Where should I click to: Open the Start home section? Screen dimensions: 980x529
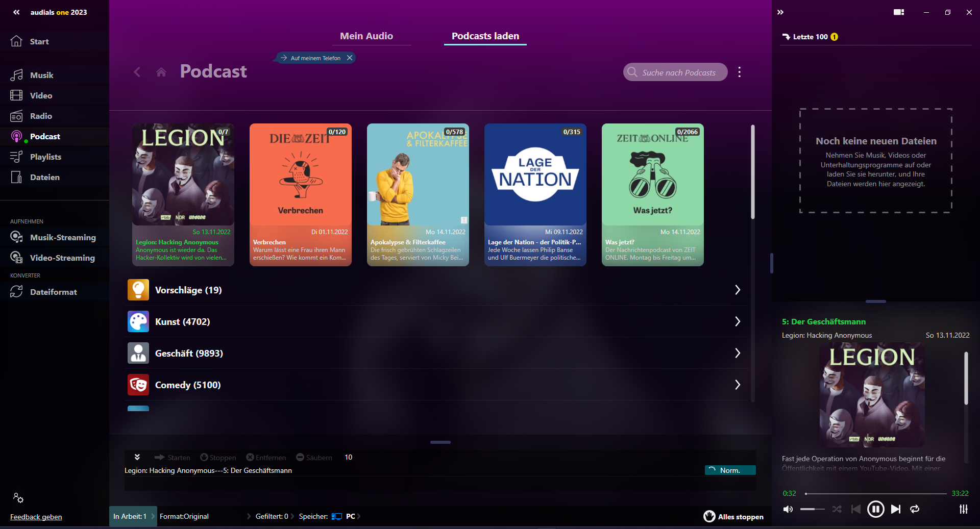[x=55, y=41]
